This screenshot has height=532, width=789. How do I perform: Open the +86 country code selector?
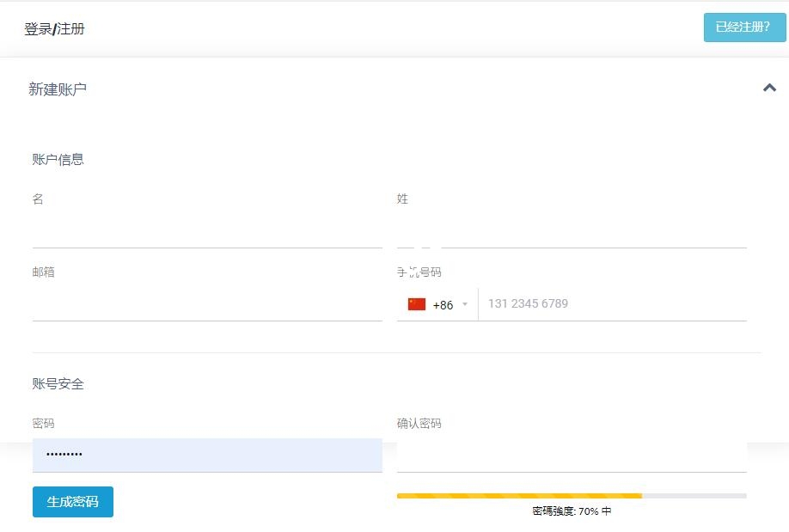[x=442, y=304]
